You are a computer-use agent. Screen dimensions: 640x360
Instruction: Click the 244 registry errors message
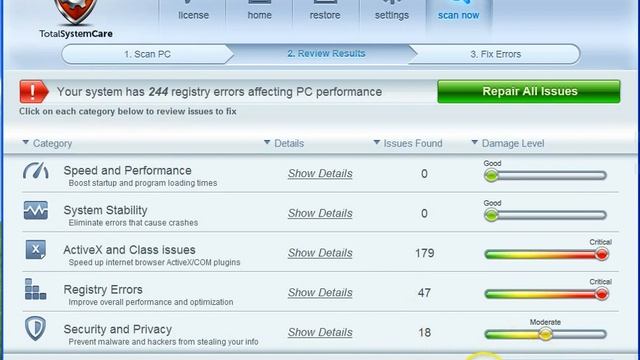(x=219, y=92)
